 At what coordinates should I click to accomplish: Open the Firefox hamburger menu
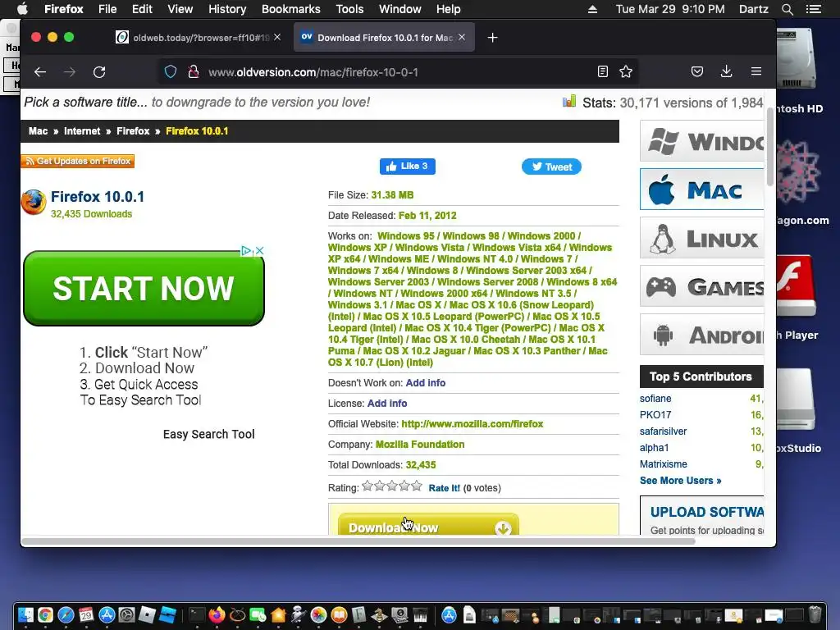point(756,71)
